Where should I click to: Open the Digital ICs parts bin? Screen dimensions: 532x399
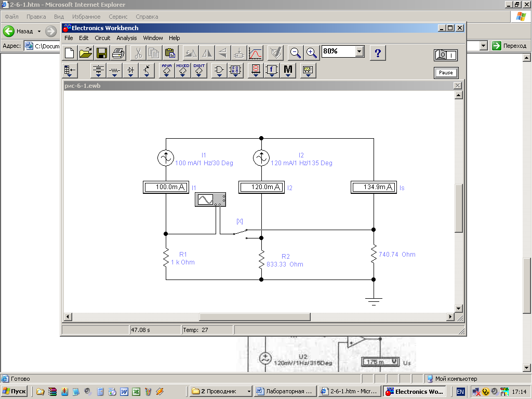point(199,71)
